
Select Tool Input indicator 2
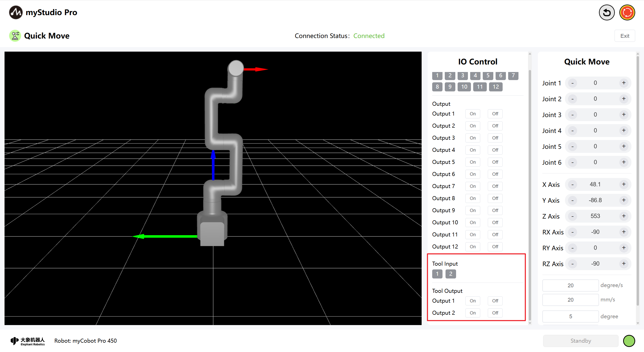click(451, 274)
